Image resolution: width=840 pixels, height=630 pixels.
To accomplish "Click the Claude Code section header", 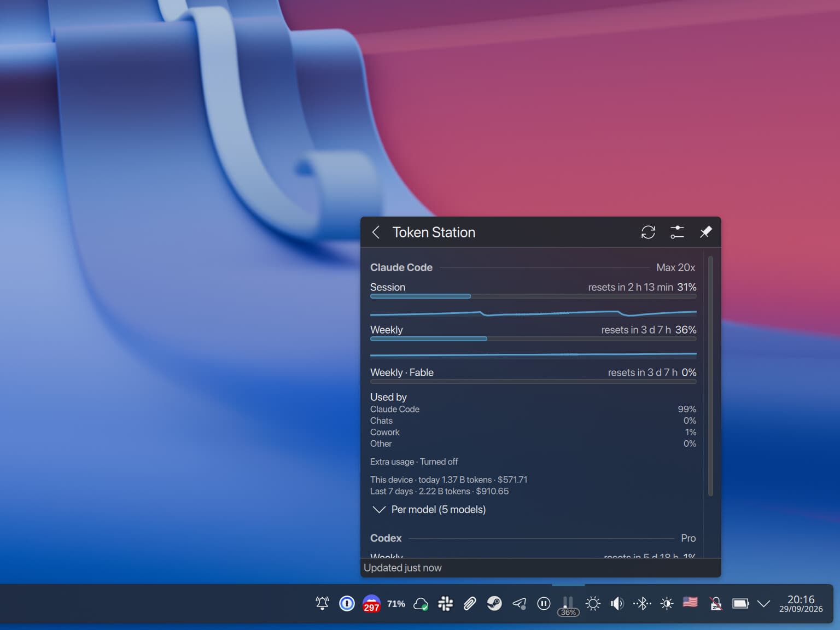I will 401,267.
